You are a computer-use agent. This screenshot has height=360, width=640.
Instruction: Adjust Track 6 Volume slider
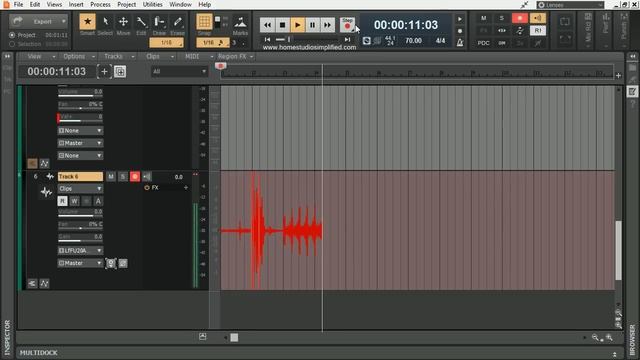pyautogui.click(x=80, y=213)
